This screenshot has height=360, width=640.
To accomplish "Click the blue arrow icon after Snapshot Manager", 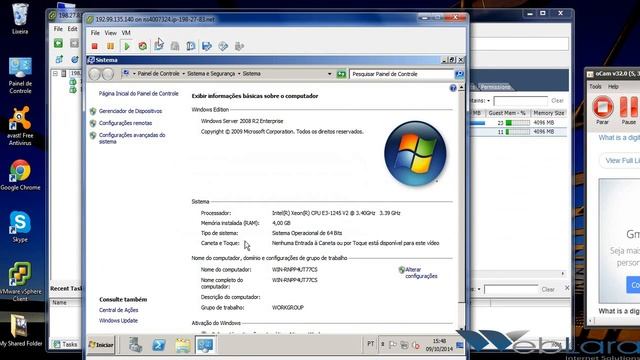I will click(207, 46).
